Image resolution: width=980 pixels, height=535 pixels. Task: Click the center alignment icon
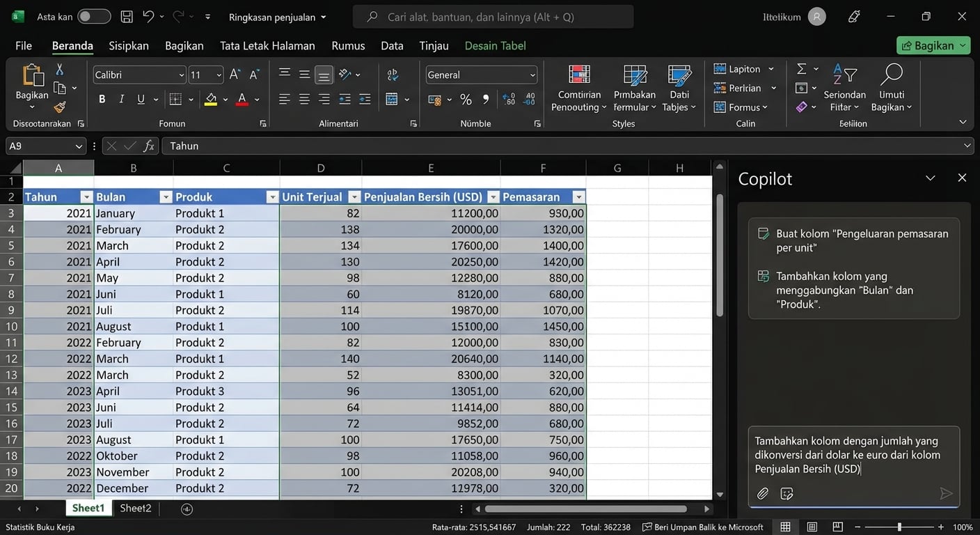(x=304, y=99)
